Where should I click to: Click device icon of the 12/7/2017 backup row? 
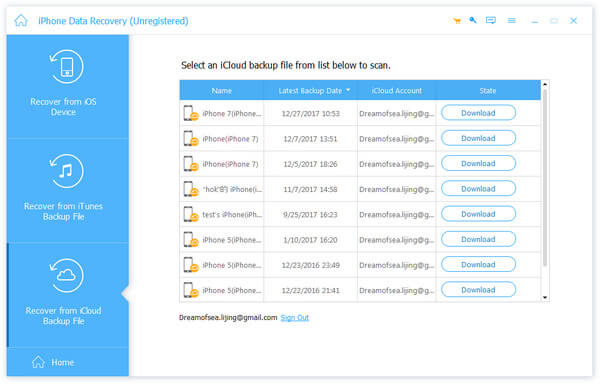[x=191, y=138]
